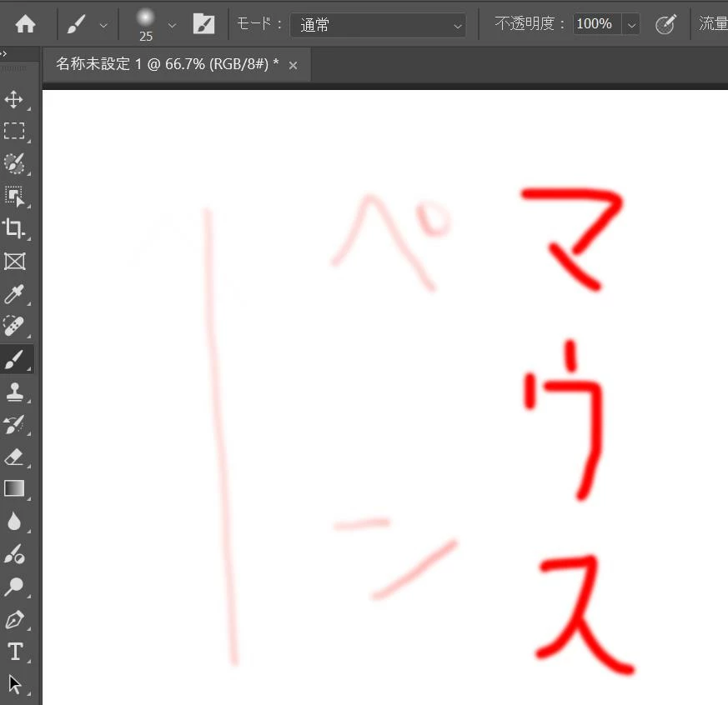
Task: Expand the toolbar double-arrow toggle
Action: click(x=3, y=54)
